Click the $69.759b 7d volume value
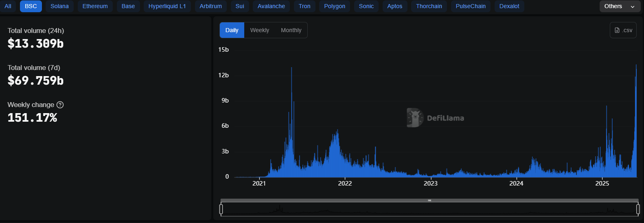The height and width of the screenshot is (223, 644). click(x=36, y=81)
